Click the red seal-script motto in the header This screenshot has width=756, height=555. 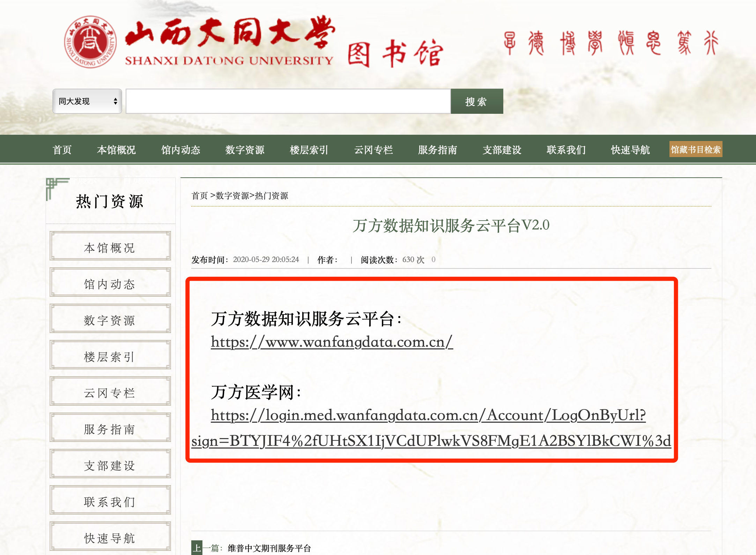point(611,43)
